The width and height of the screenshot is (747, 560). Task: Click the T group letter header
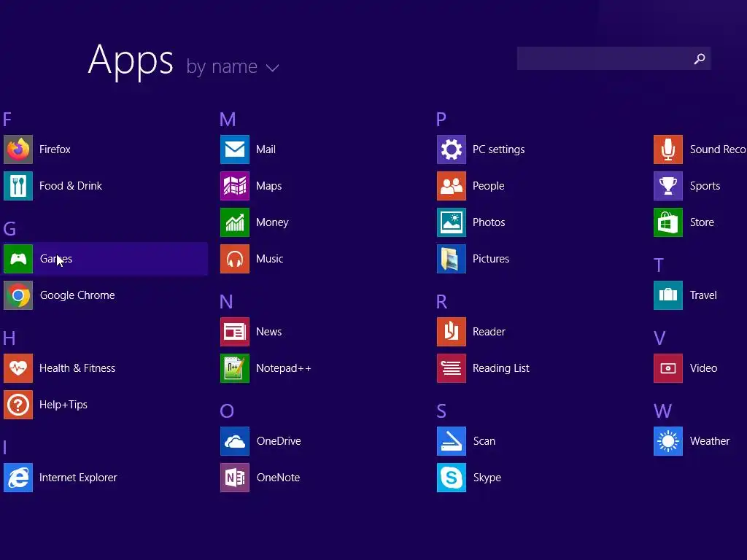659,265
